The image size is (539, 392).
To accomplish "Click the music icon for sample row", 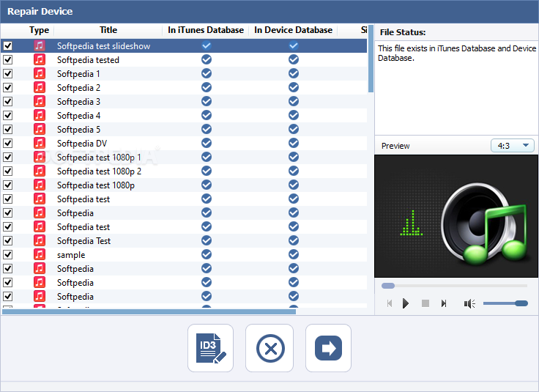I will click(40, 254).
